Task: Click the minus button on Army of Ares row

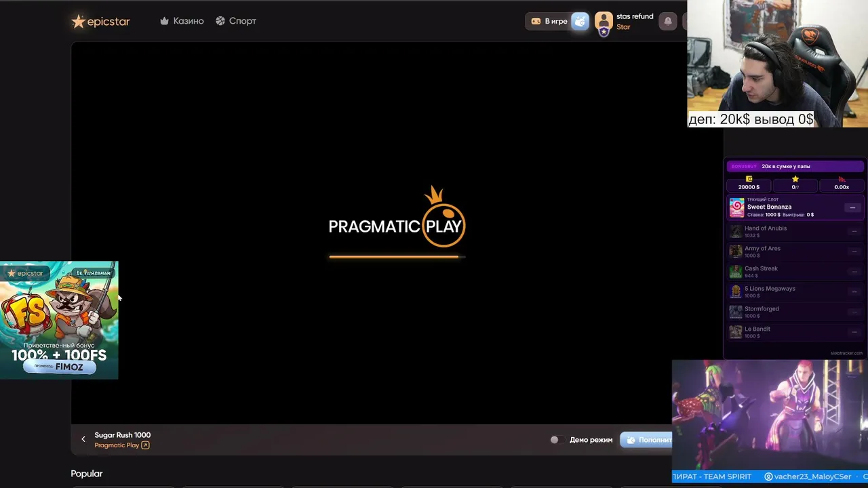Action: coord(854,251)
